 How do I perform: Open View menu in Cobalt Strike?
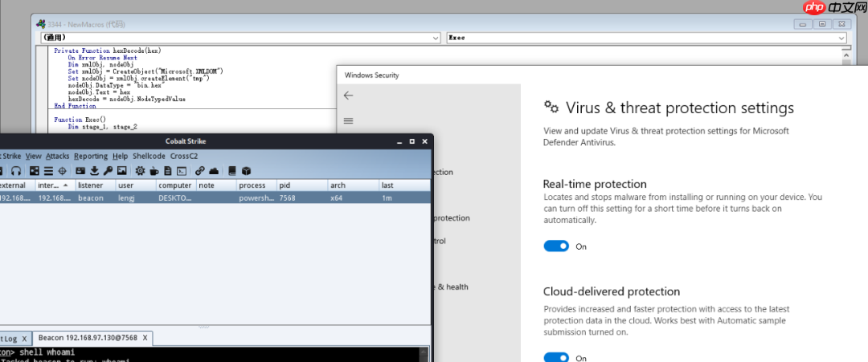tap(33, 157)
